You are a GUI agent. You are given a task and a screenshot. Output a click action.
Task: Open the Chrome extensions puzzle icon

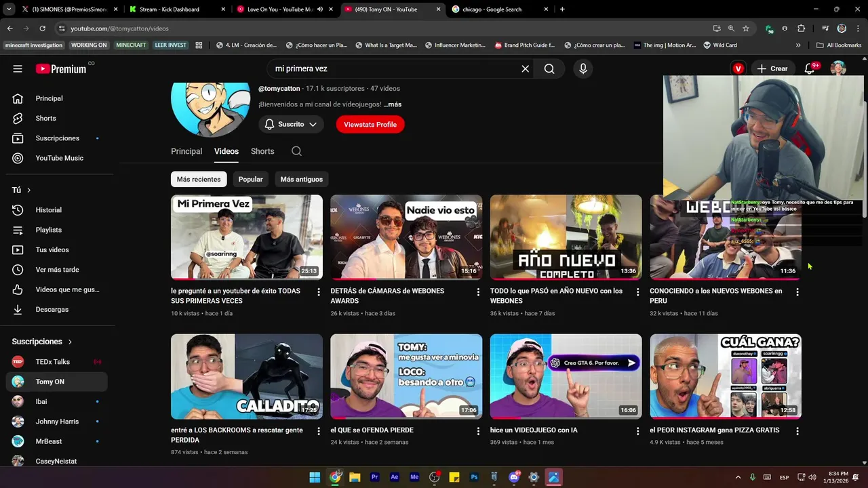point(802,28)
